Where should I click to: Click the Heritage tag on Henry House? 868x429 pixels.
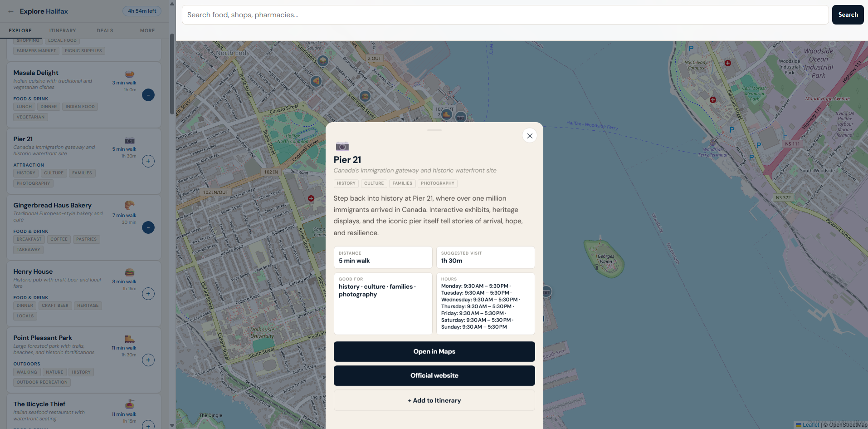click(88, 306)
